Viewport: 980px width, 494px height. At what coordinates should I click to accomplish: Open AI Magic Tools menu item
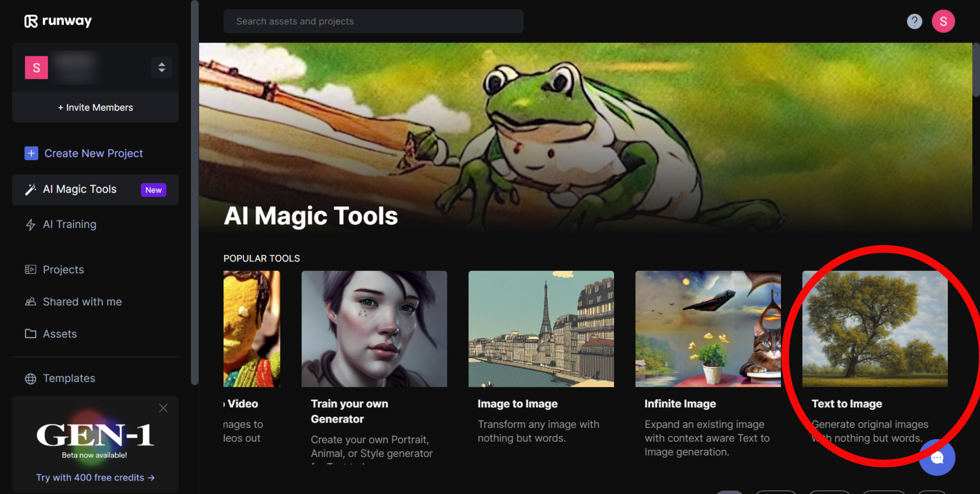click(96, 190)
